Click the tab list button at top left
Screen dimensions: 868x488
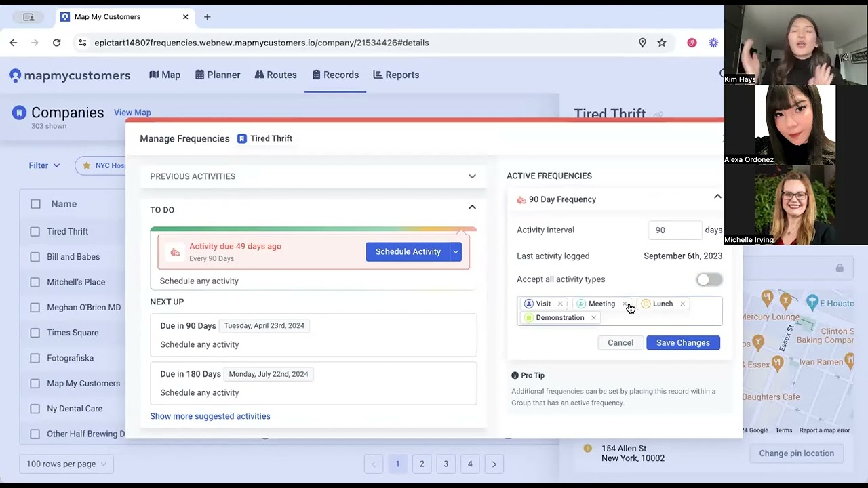coord(28,16)
